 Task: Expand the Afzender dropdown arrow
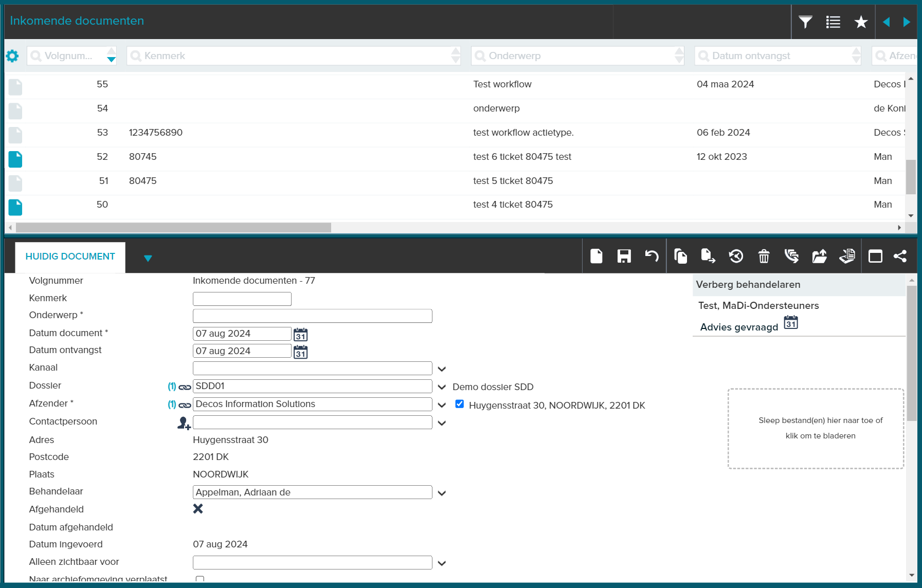pos(442,405)
